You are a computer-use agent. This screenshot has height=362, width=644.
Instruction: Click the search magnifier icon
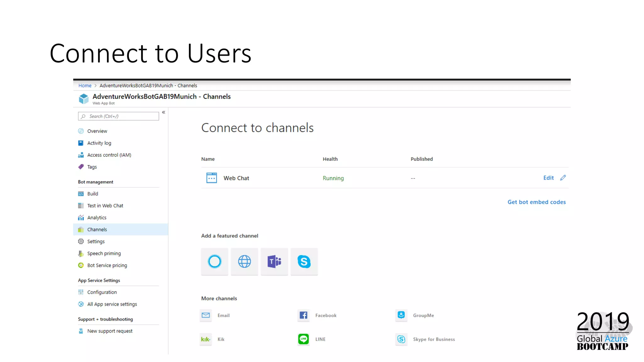(x=83, y=116)
